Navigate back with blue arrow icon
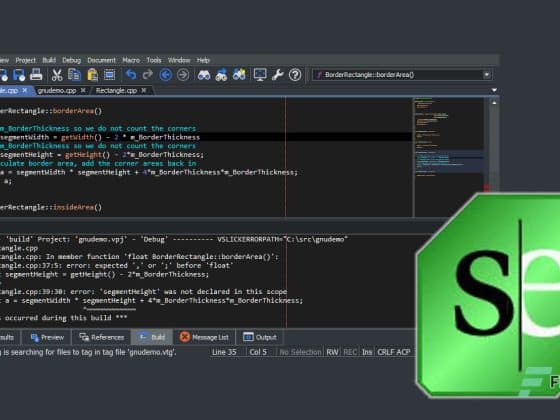The height and width of the screenshot is (420, 560). (x=165, y=75)
